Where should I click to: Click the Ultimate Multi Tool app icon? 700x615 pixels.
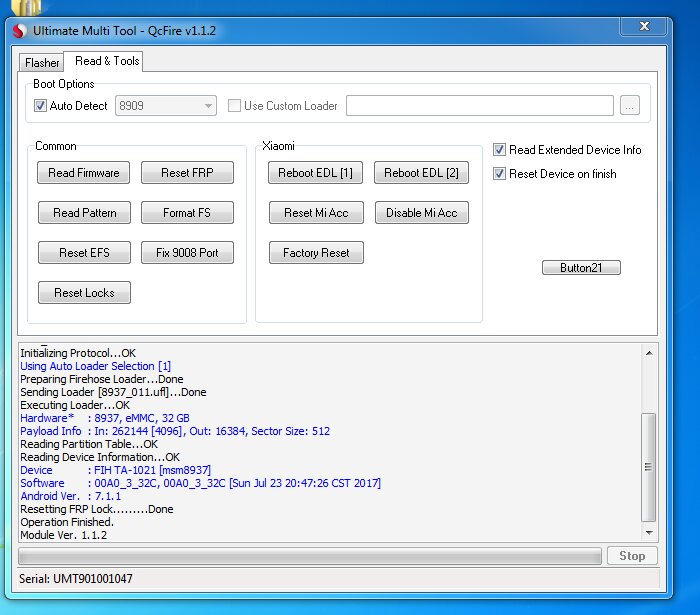(19, 31)
